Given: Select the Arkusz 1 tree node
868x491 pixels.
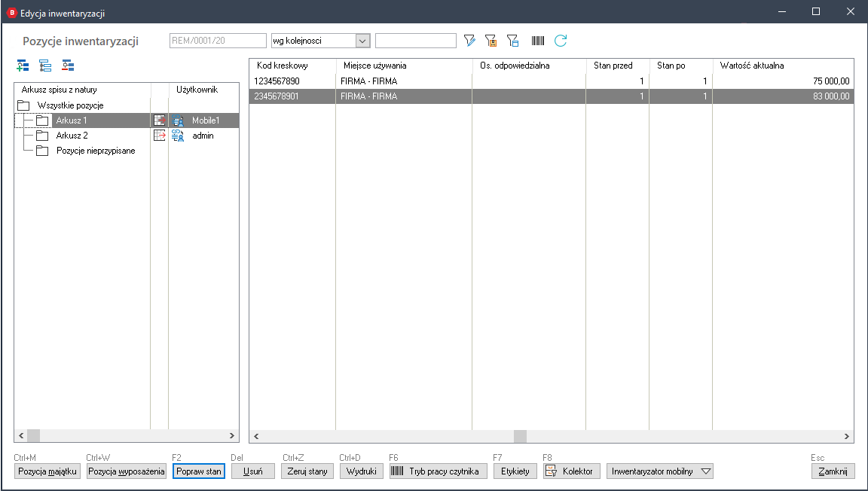Looking at the screenshot, I should (72, 120).
